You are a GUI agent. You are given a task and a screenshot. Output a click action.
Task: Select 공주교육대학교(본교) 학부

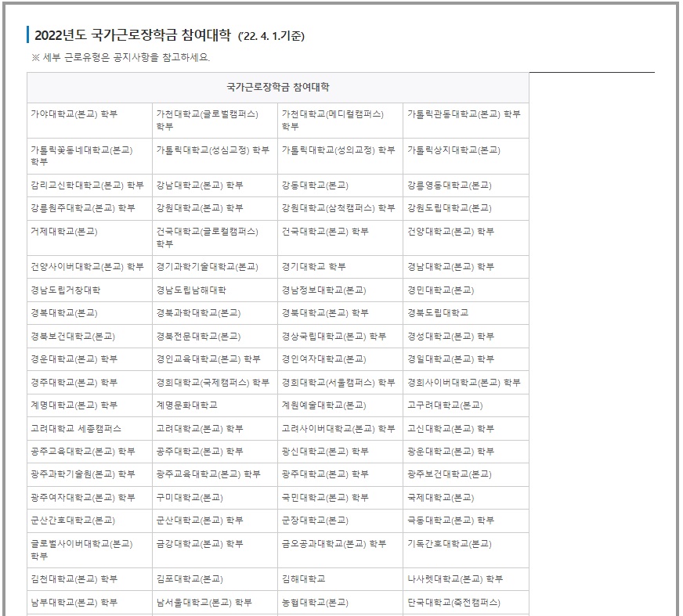[x=83, y=452]
